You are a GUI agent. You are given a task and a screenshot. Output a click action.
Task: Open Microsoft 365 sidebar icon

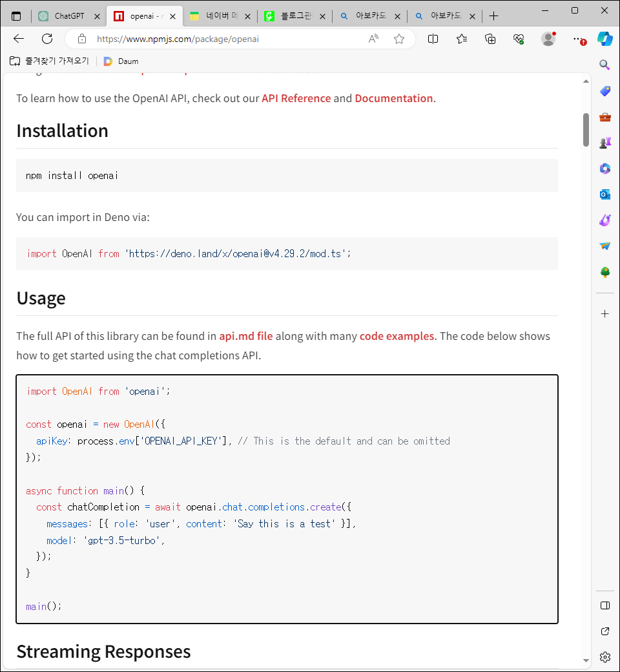pyautogui.click(x=604, y=169)
